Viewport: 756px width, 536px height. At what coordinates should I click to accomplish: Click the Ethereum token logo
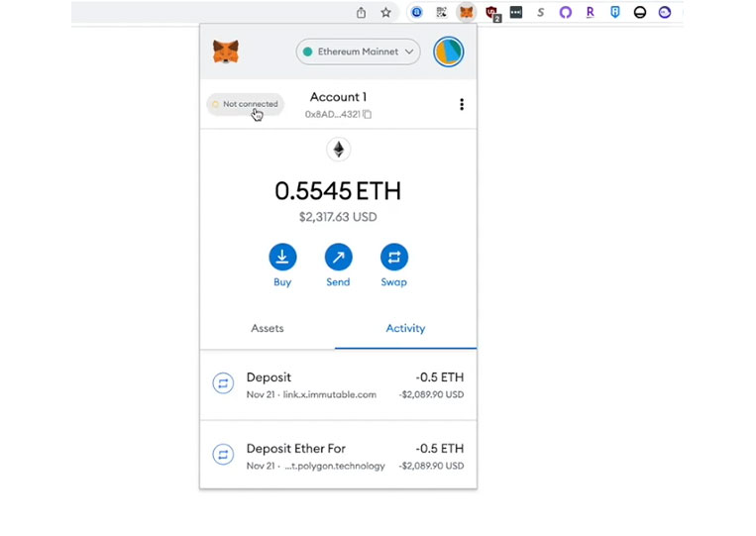[339, 150]
